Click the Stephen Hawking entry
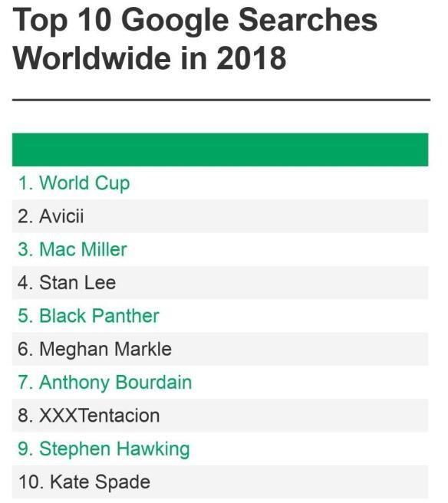Image resolution: width=448 pixels, height=503 pixels. [x=220, y=449]
